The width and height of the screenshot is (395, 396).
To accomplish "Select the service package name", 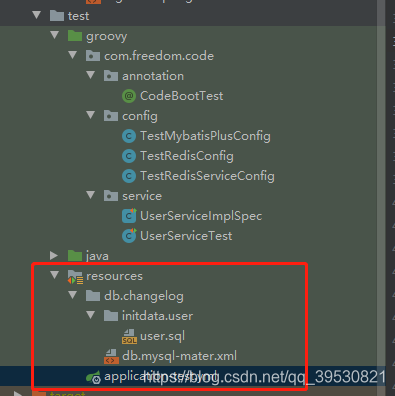I will click(x=142, y=196).
